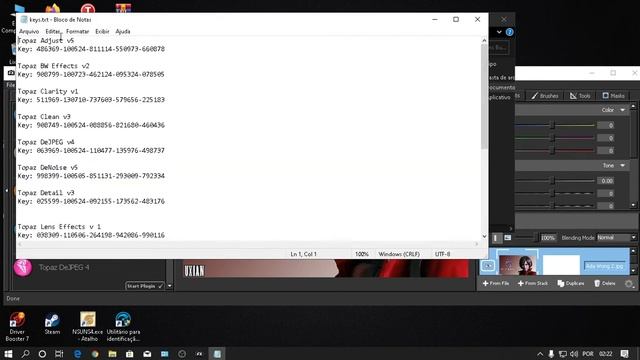Switch to the Brushes tab in photo editor

(x=544, y=96)
